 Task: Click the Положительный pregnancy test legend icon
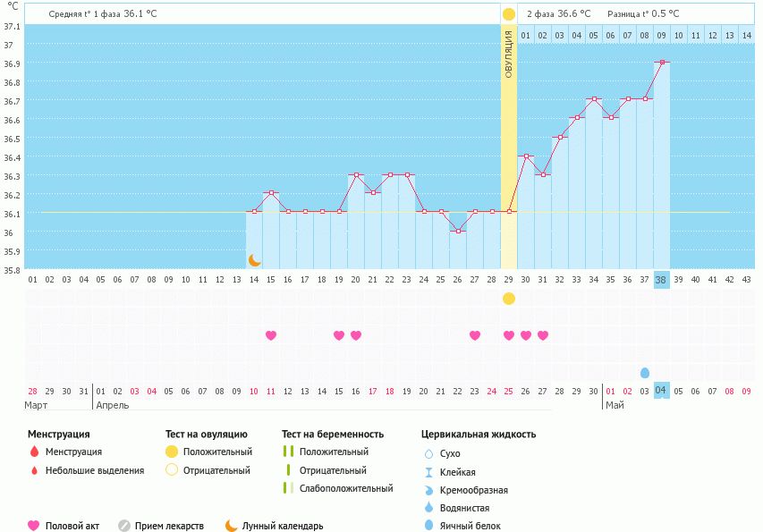click(288, 452)
